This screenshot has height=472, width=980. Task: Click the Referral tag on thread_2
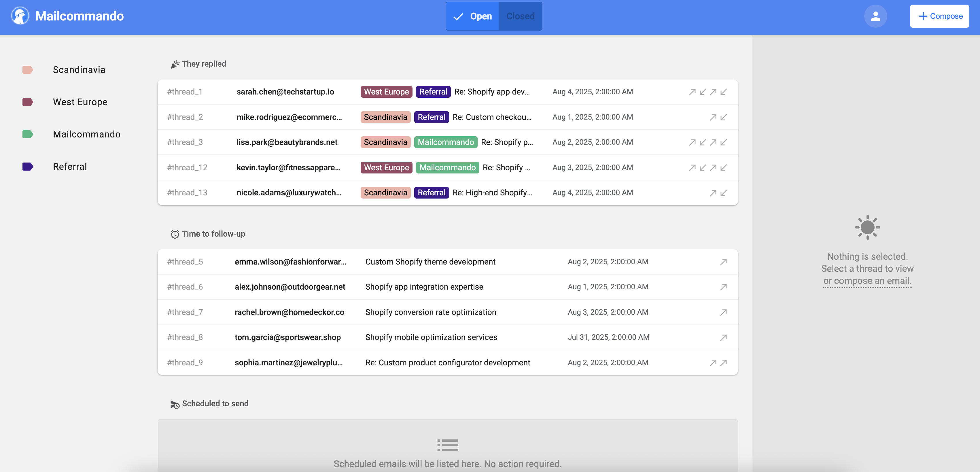432,117
